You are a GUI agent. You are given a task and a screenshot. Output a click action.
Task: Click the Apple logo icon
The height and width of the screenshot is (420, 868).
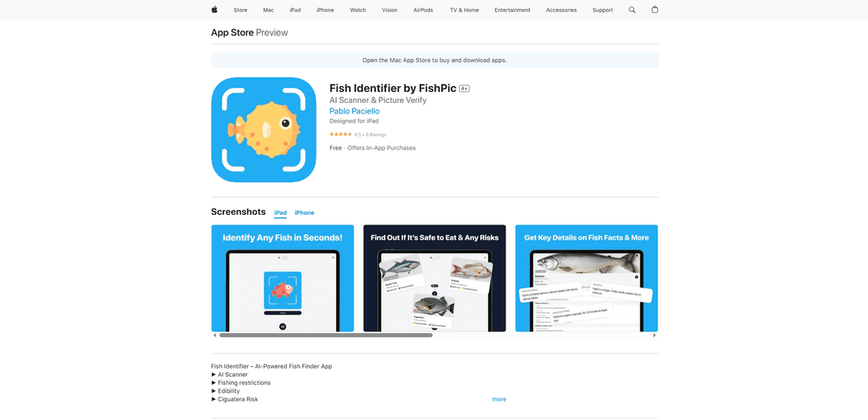pos(215,10)
